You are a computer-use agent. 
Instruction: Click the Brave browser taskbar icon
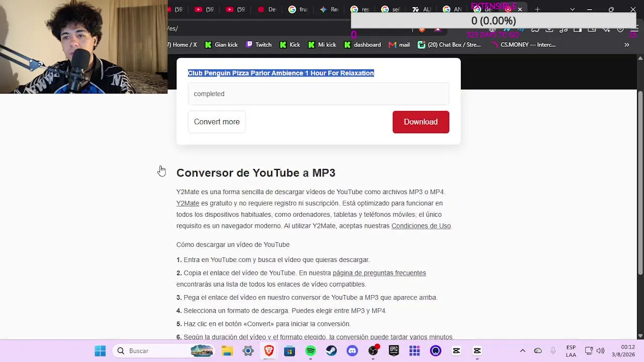tap(269, 351)
